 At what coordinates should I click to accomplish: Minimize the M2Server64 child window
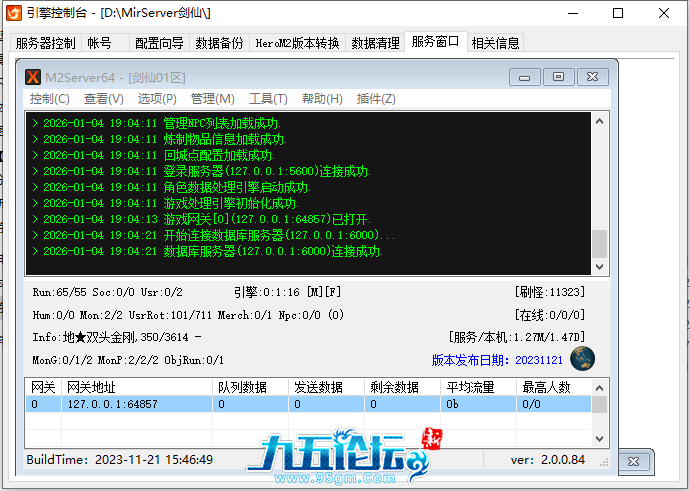point(526,77)
